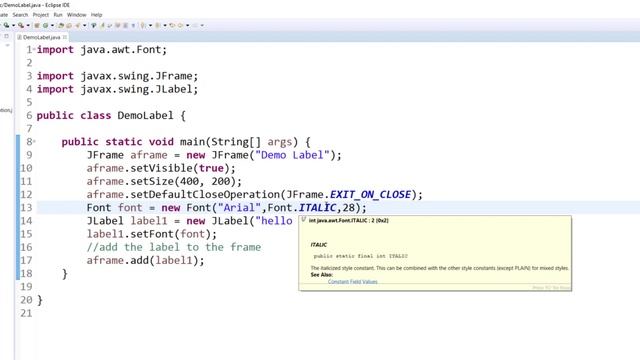Viewport: 640px width, 360px height.
Task: Click the number 28 in line 13
Action: pos(349,207)
